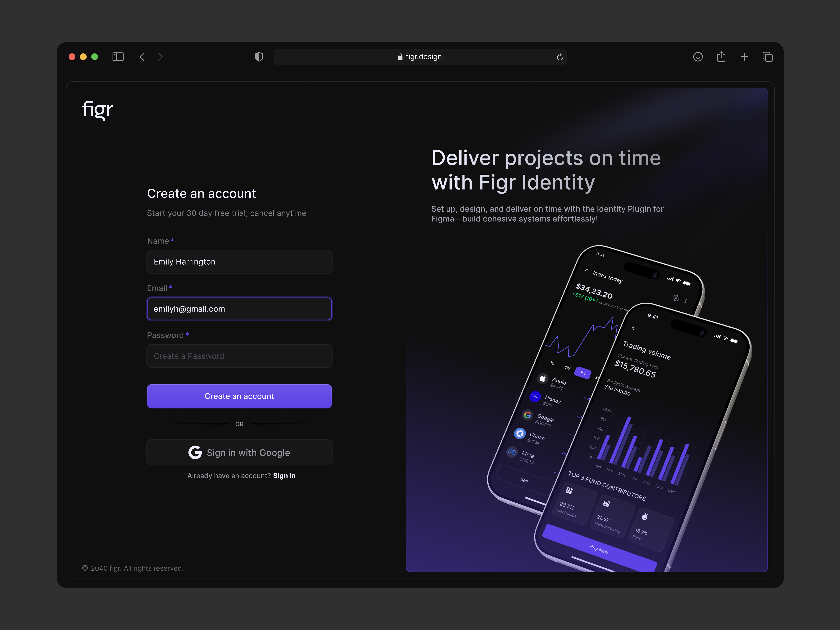This screenshot has height=630, width=840.
Task: Click the lock icon in the address bar
Action: [400, 57]
